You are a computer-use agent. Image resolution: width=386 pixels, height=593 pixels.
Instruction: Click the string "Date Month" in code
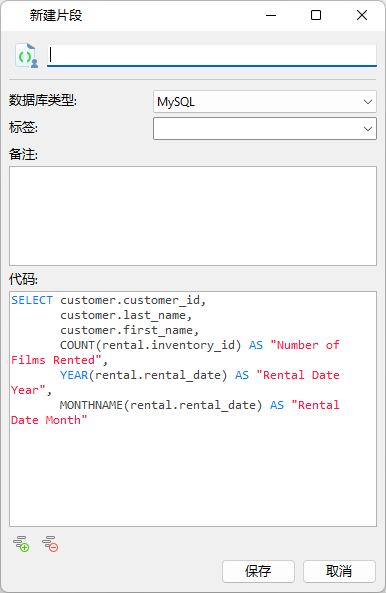[x=49, y=420]
